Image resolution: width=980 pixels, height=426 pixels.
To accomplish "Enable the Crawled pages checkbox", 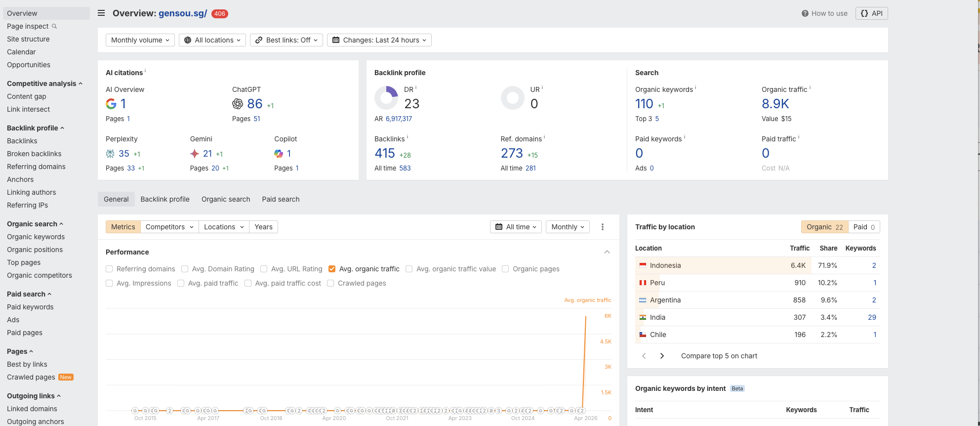I will coord(330,283).
